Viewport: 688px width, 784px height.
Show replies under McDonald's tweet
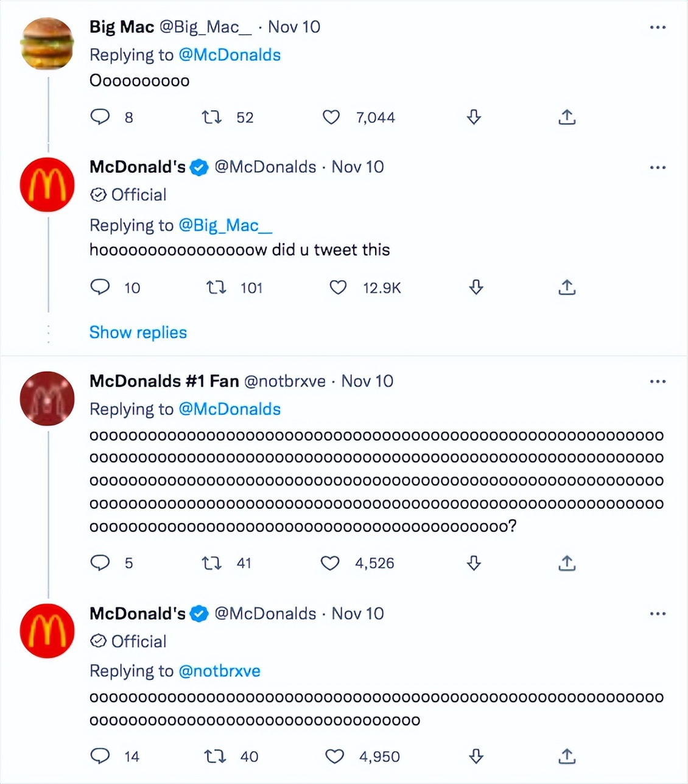[x=138, y=332]
